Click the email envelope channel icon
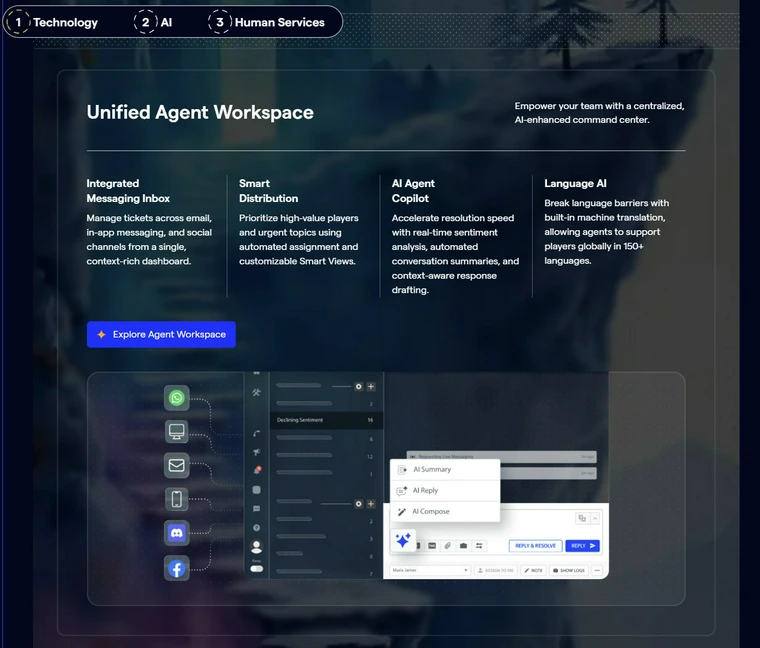760x648 pixels. pos(176,465)
